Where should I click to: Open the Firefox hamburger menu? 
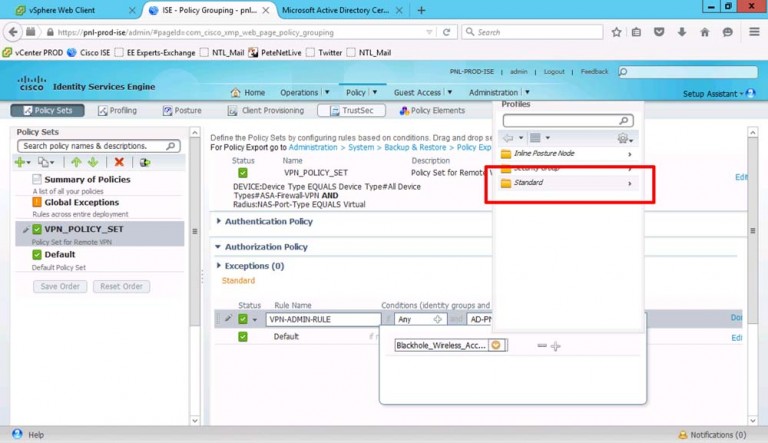[x=754, y=32]
